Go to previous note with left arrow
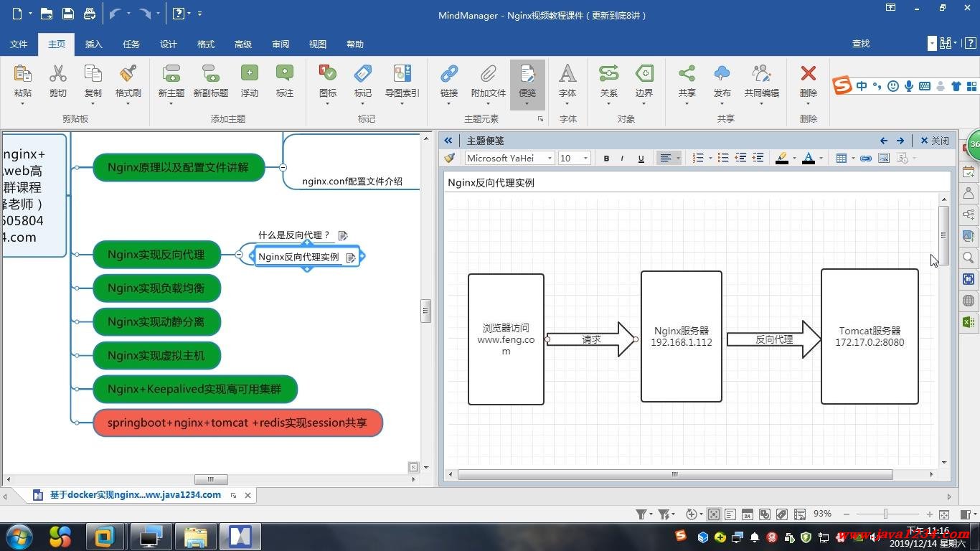Image resolution: width=980 pixels, height=551 pixels. 884,141
